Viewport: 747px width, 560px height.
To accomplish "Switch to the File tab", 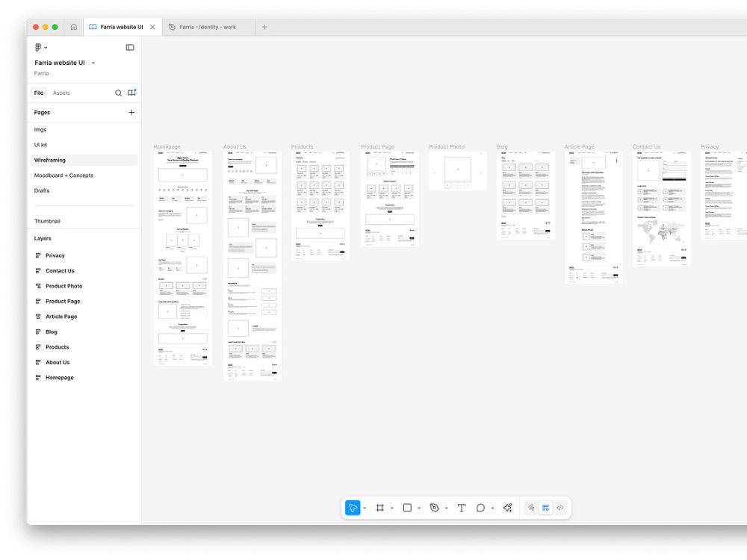I will [39, 93].
